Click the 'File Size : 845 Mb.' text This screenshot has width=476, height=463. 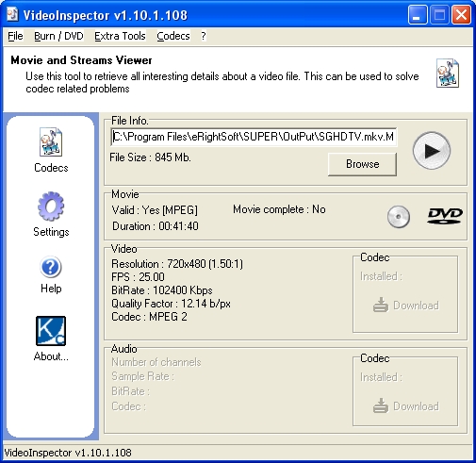pos(150,157)
